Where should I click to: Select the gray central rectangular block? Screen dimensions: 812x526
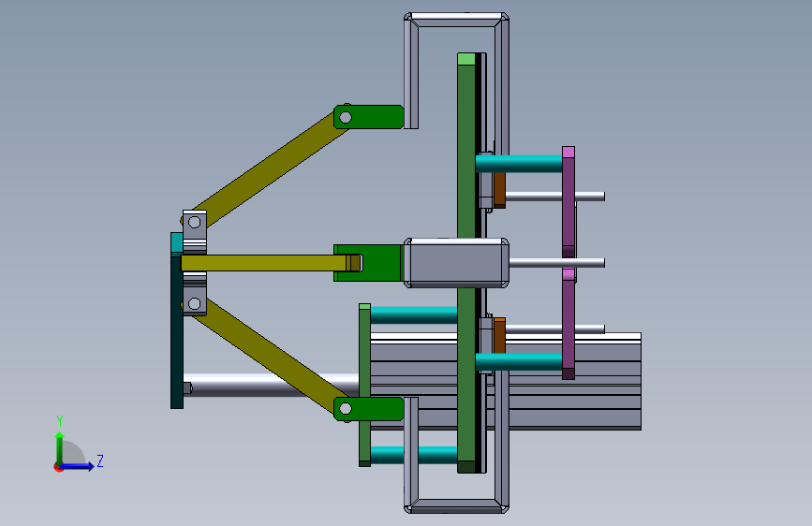[456, 263]
